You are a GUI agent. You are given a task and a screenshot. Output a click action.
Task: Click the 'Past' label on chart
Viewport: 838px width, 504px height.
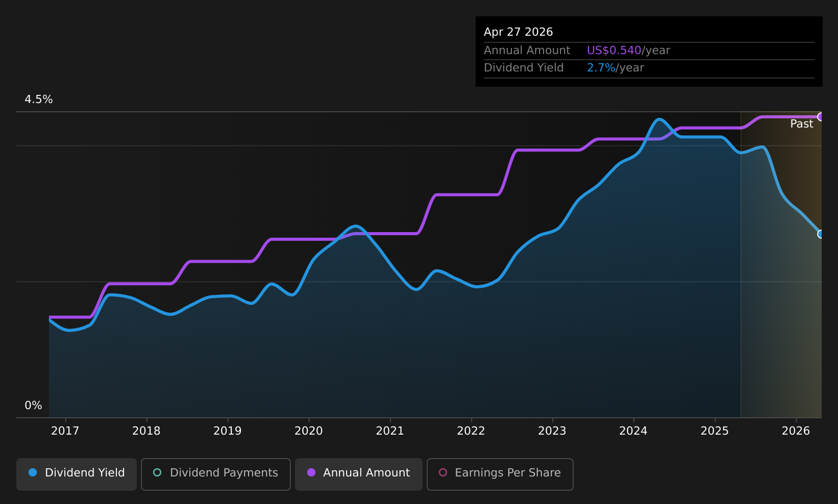pyautogui.click(x=801, y=124)
